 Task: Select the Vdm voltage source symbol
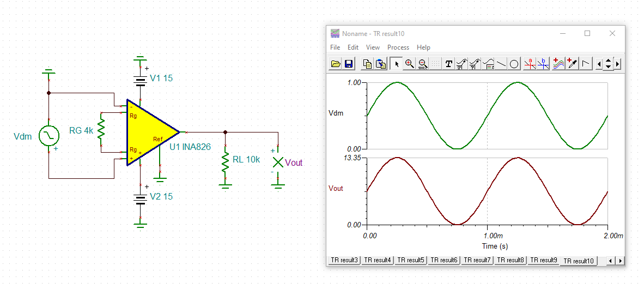49,136
